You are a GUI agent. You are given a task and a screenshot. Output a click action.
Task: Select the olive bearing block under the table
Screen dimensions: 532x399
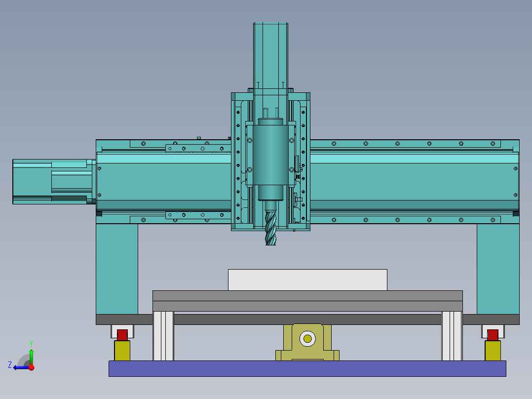(307, 342)
